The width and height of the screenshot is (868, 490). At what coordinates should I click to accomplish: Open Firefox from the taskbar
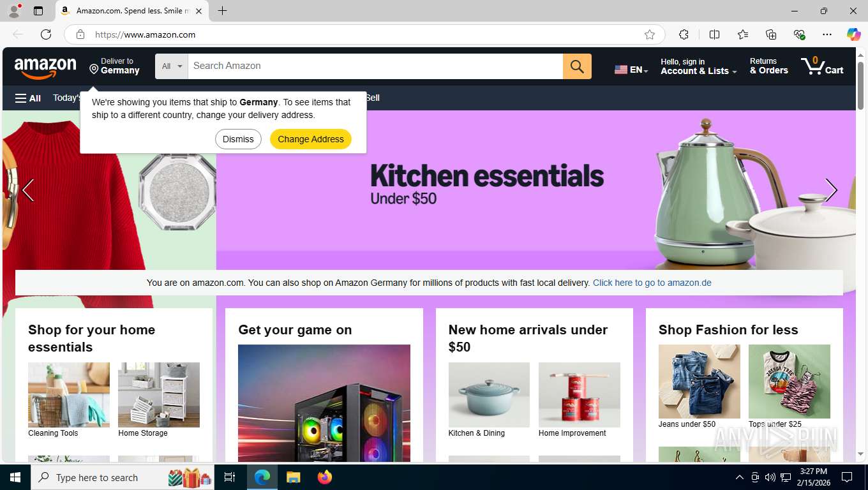[325, 477]
